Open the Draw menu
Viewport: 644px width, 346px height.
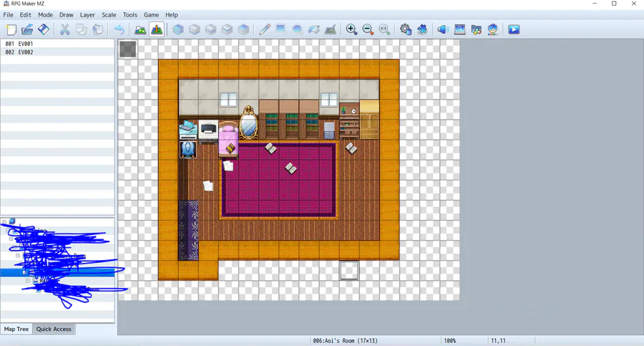point(66,15)
